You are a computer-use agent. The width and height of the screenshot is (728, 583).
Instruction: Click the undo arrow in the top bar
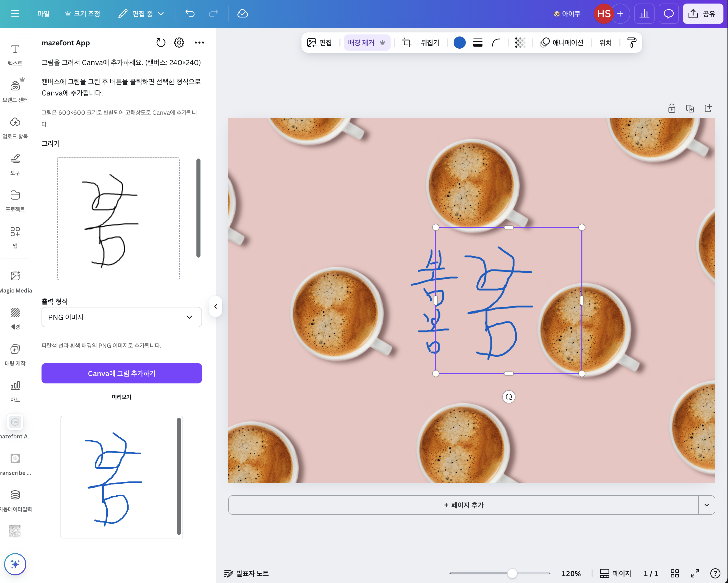pos(190,13)
